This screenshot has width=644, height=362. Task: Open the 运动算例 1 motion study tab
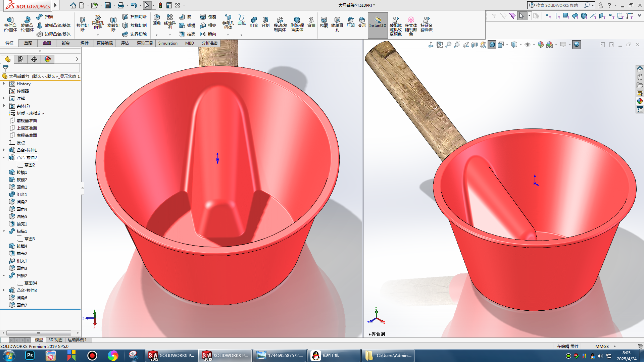click(x=77, y=340)
